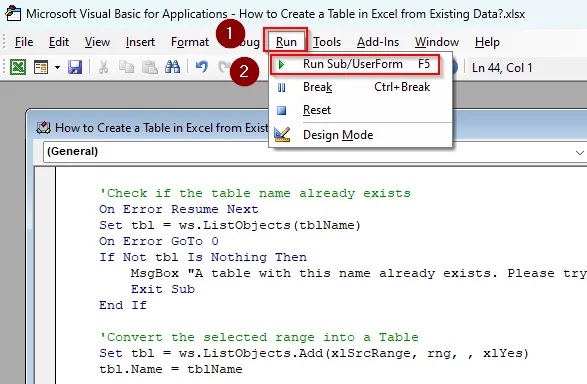This screenshot has height=384, width=587.
Task: Click the View Microsoft Excel icon
Action: click(18, 67)
